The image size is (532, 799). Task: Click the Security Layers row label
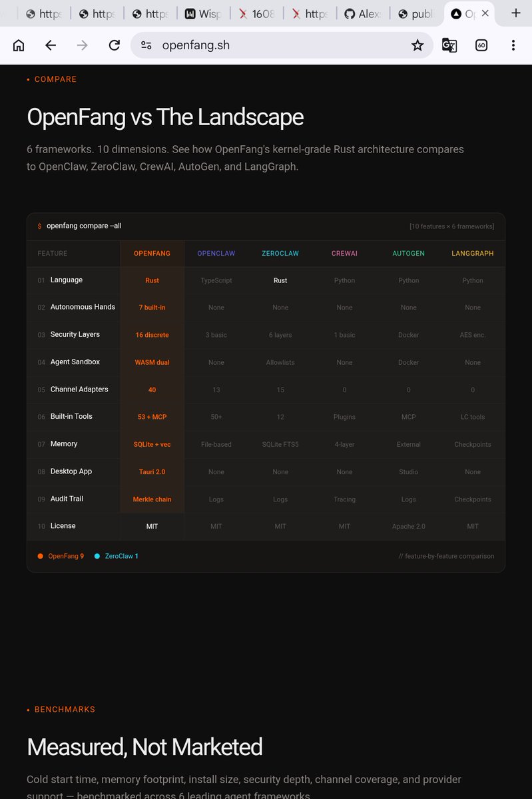click(x=75, y=335)
